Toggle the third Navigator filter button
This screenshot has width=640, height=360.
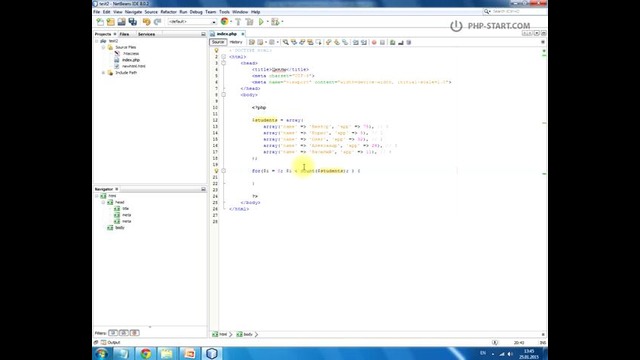click(135, 333)
